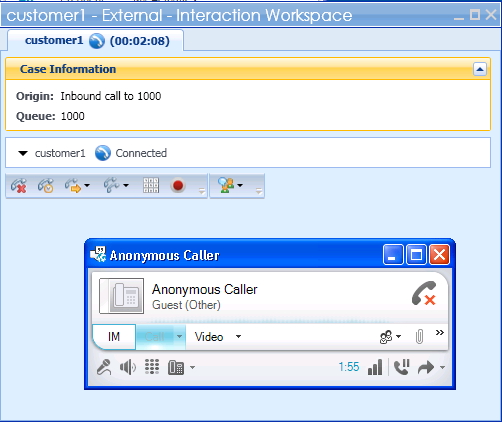Switch to the IM tab
The height and width of the screenshot is (422, 502).
point(114,337)
